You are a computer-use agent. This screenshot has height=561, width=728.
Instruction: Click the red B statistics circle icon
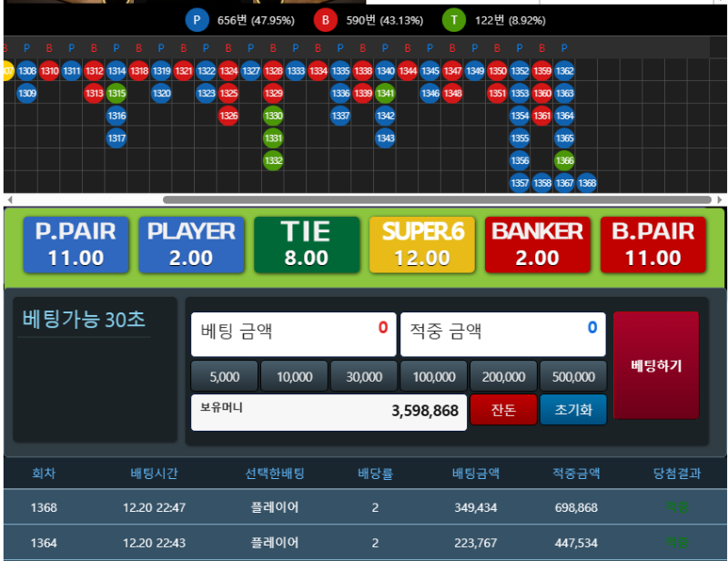[326, 20]
